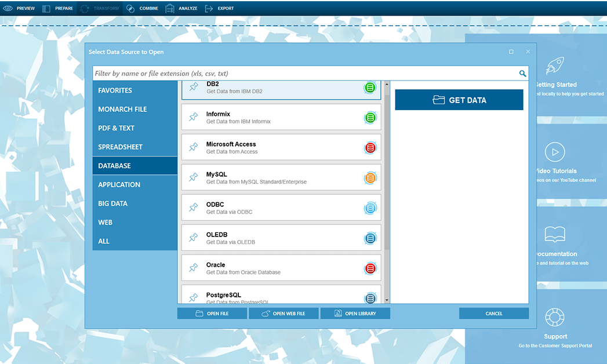Select the PDF & Text category
Viewport: 607px width, 364px height.
click(x=135, y=128)
